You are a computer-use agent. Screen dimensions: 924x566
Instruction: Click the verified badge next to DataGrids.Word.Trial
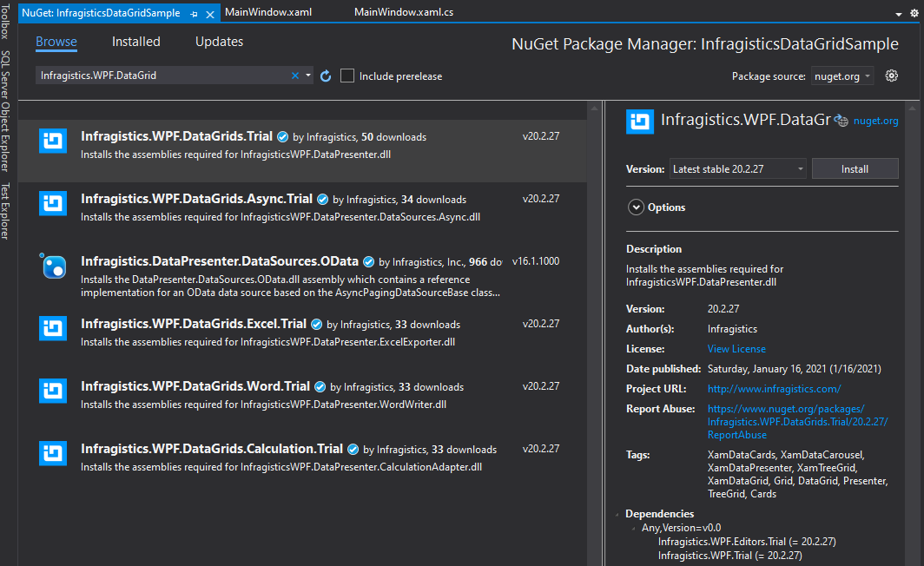pyautogui.click(x=320, y=386)
